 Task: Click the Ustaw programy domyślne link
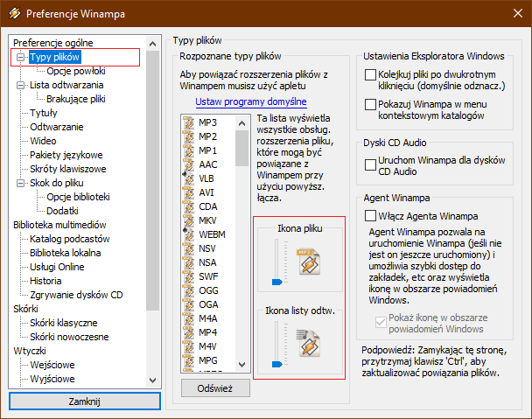(x=251, y=101)
